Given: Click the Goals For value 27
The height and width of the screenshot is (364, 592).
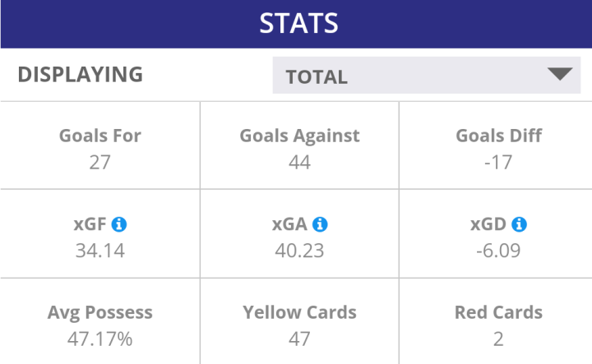Looking at the screenshot, I should pos(99,162).
